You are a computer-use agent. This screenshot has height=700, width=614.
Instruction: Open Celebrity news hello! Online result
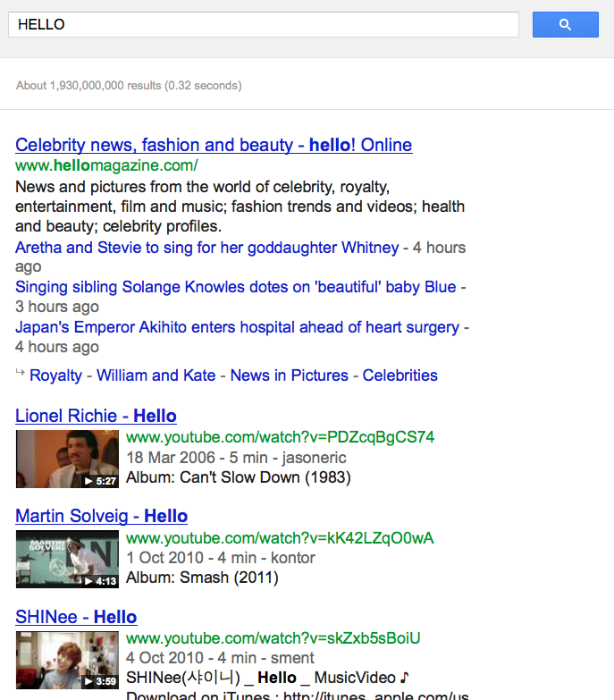click(214, 145)
